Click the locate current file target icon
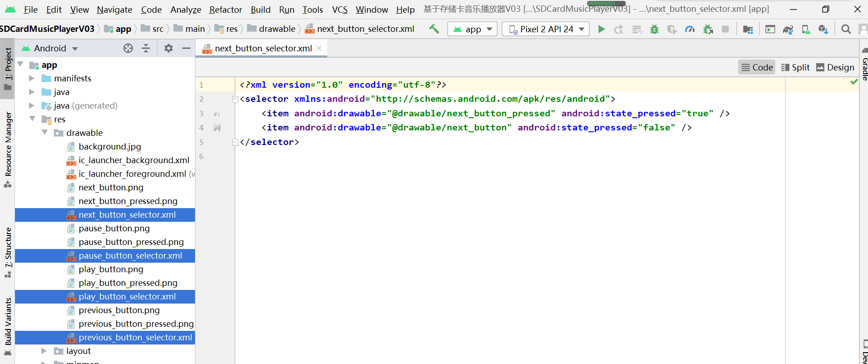Screen dimensions: 868x364 pyautogui.click(x=128, y=48)
